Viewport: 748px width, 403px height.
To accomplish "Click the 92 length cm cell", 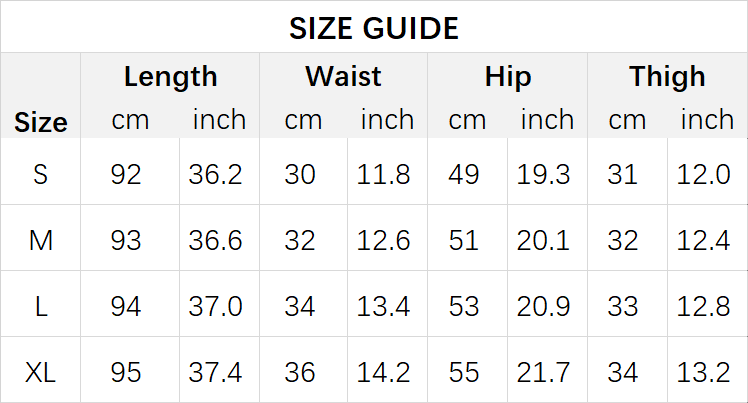I will coord(126,174).
